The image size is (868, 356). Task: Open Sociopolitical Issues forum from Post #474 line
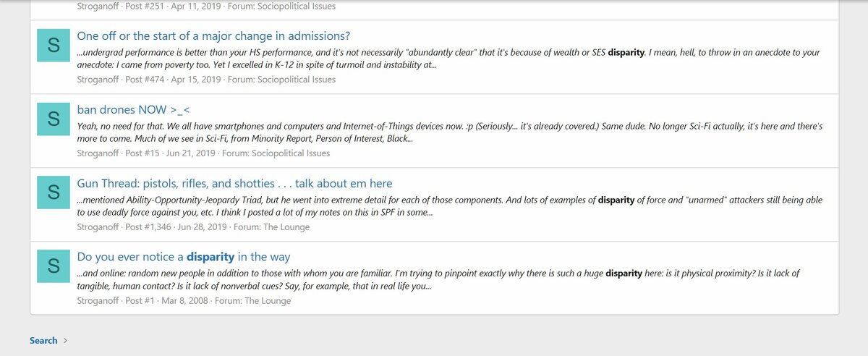(297, 80)
